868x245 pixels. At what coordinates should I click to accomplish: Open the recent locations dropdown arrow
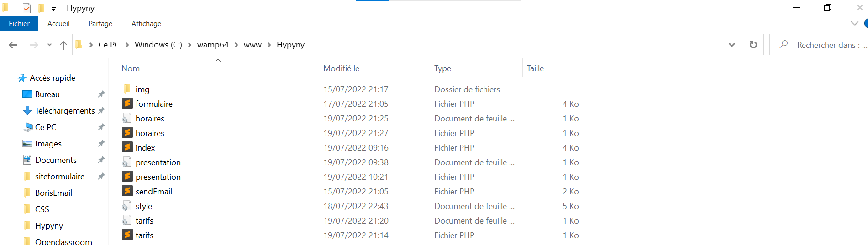pyautogui.click(x=49, y=45)
